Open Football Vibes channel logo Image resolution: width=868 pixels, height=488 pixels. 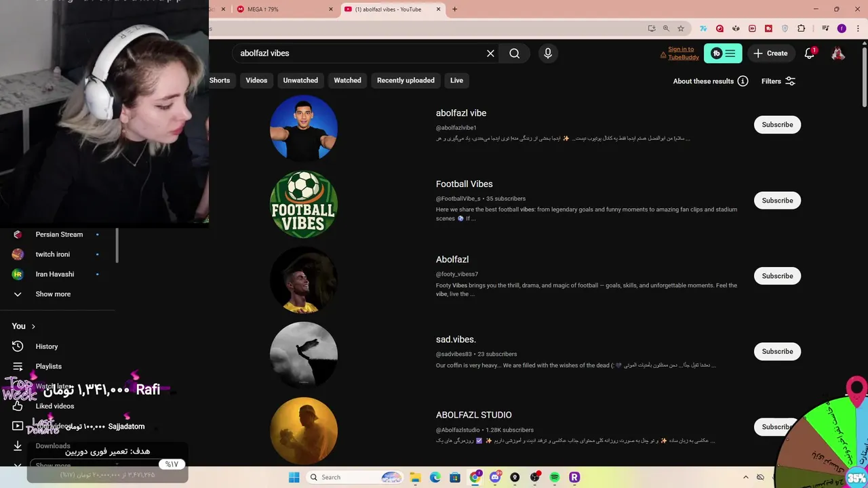click(304, 204)
